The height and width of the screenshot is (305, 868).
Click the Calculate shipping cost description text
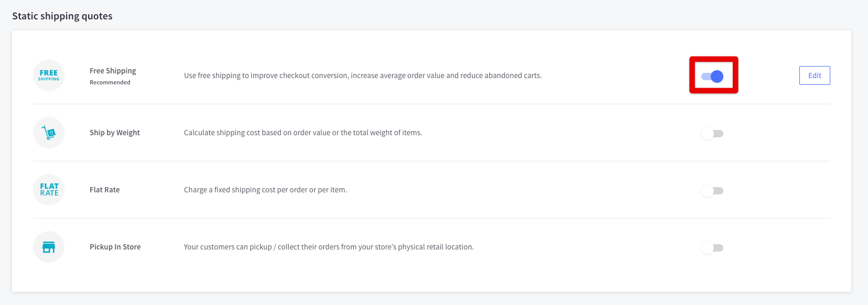303,133
